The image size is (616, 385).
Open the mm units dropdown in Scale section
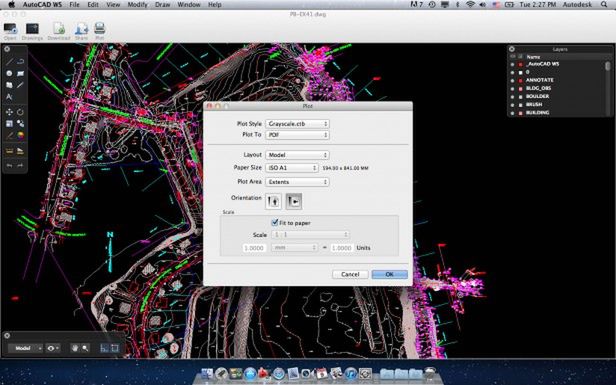(x=294, y=248)
